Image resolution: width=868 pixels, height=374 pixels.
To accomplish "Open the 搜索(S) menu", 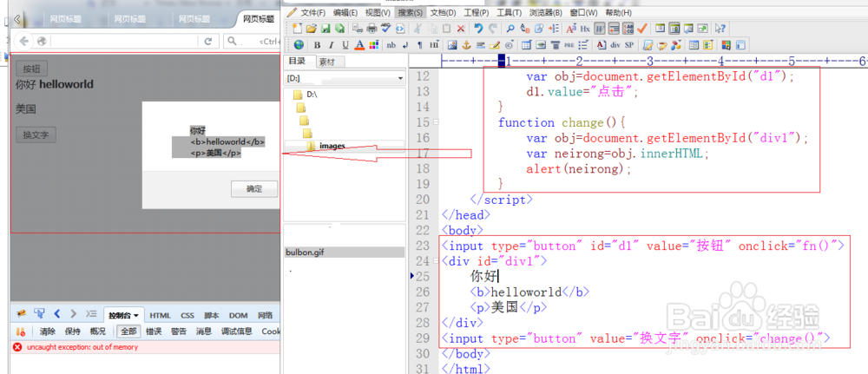I will point(411,12).
